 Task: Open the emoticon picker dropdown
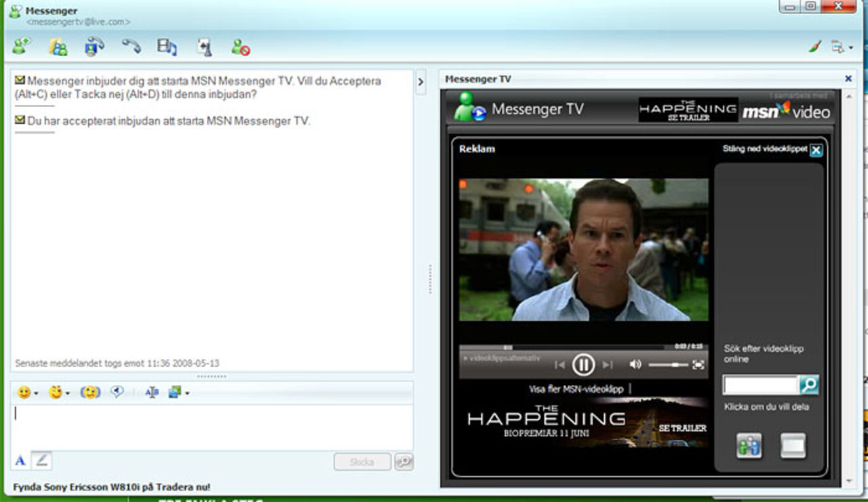[27, 392]
